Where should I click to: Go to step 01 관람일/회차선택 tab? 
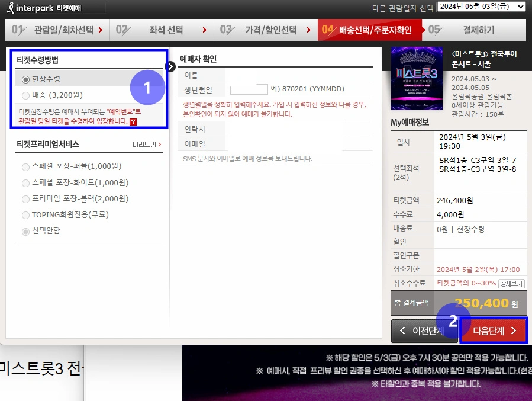57,30
